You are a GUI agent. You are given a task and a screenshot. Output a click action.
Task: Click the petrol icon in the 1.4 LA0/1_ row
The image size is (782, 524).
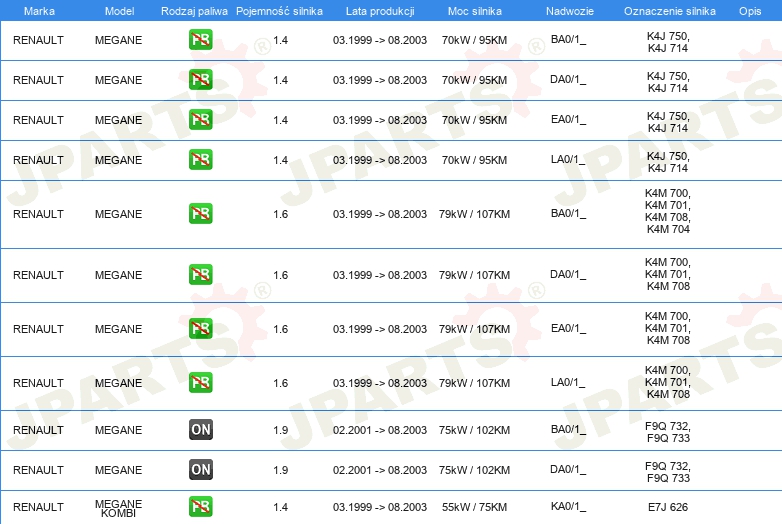coord(201,160)
